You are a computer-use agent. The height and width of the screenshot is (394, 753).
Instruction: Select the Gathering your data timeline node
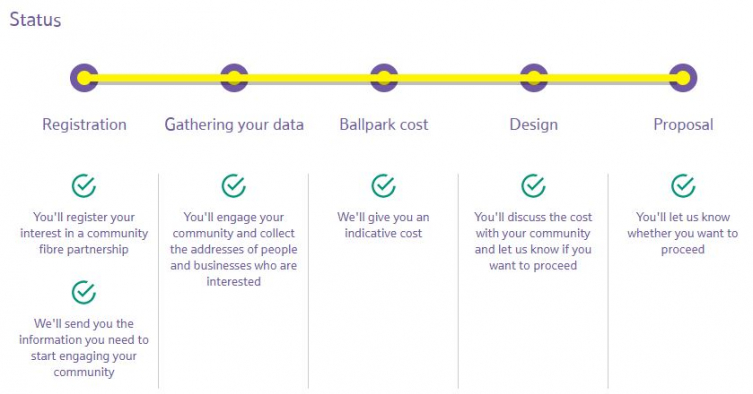pos(234,78)
